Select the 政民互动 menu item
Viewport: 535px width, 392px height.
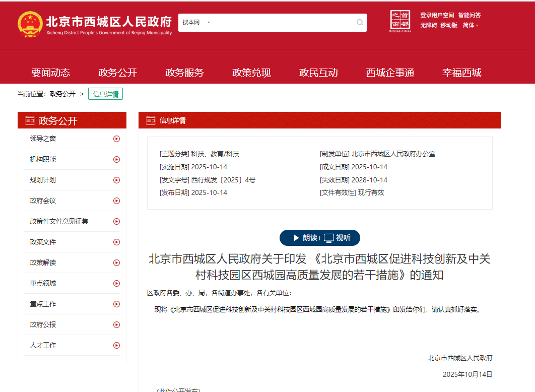click(x=318, y=72)
